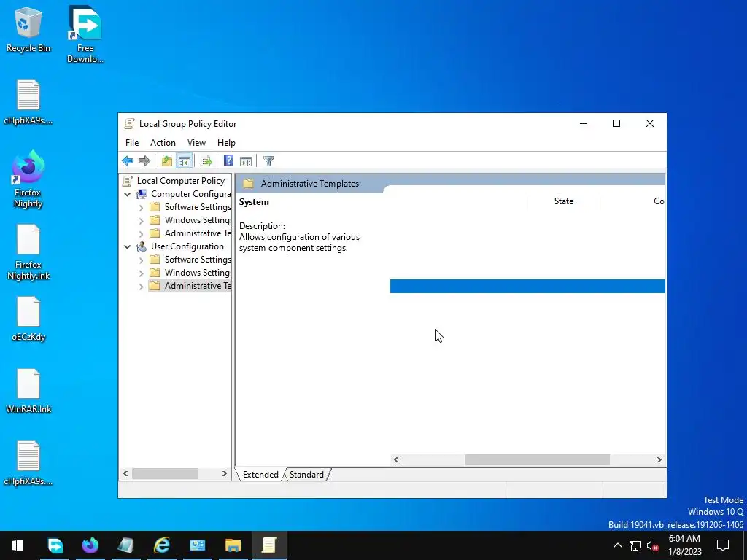Select Windows Settings label under User Configuration
This screenshot has height=560, width=747.
click(x=197, y=273)
